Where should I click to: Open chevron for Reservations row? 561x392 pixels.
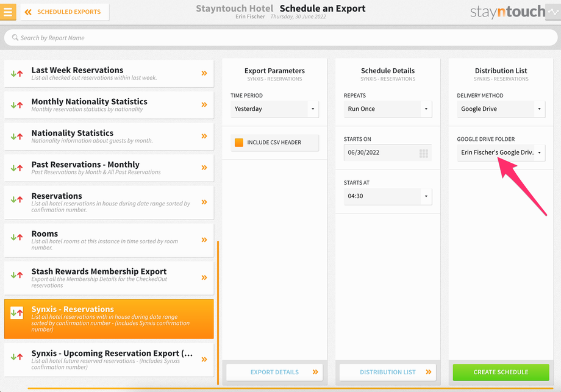click(x=204, y=202)
